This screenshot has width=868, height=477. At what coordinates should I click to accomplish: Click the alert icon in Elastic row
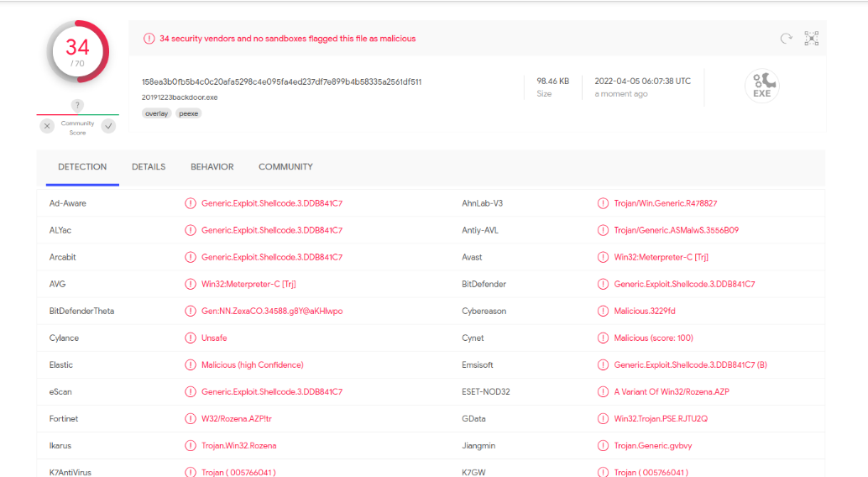[x=191, y=364]
